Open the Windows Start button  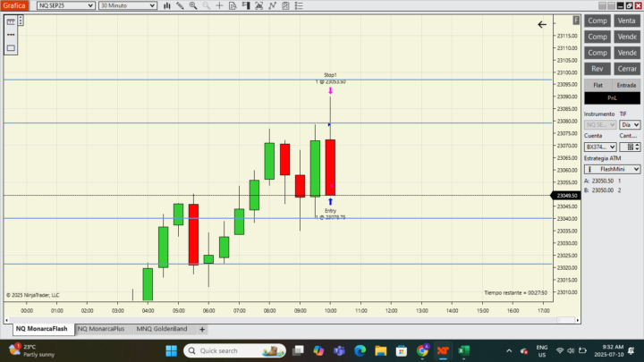[x=171, y=350]
